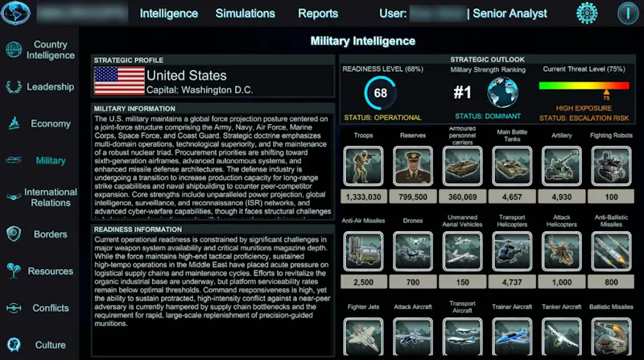This screenshot has height=360, width=644.
Task: Click the threat level 75 marker
Action: pyautogui.click(x=606, y=95)
